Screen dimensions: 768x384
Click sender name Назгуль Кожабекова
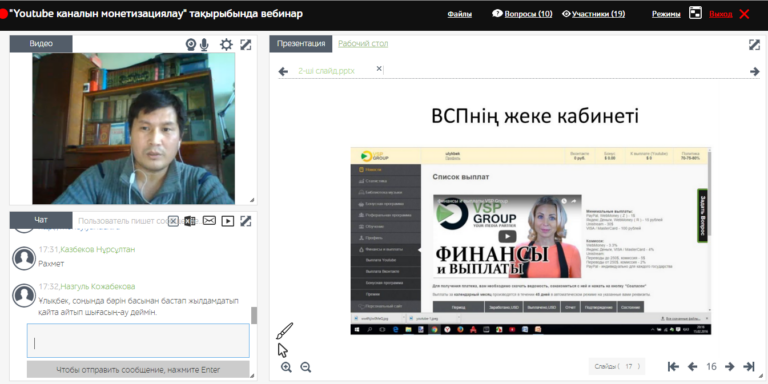coord(98,287)
